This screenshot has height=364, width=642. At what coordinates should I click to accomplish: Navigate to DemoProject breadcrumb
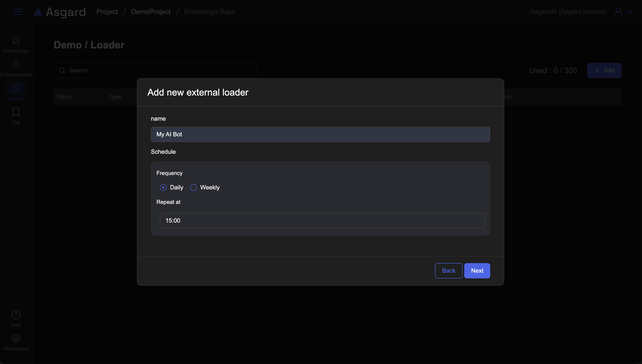click(151, 12)
